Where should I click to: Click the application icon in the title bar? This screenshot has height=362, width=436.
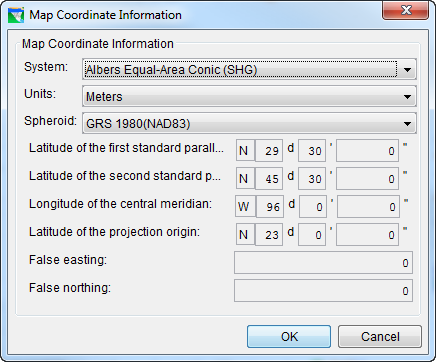coord(16,15)
